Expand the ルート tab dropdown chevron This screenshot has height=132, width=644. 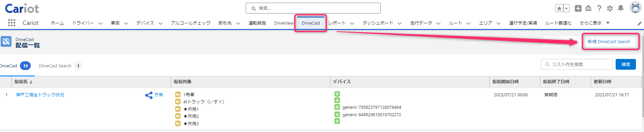click(468, 23)
